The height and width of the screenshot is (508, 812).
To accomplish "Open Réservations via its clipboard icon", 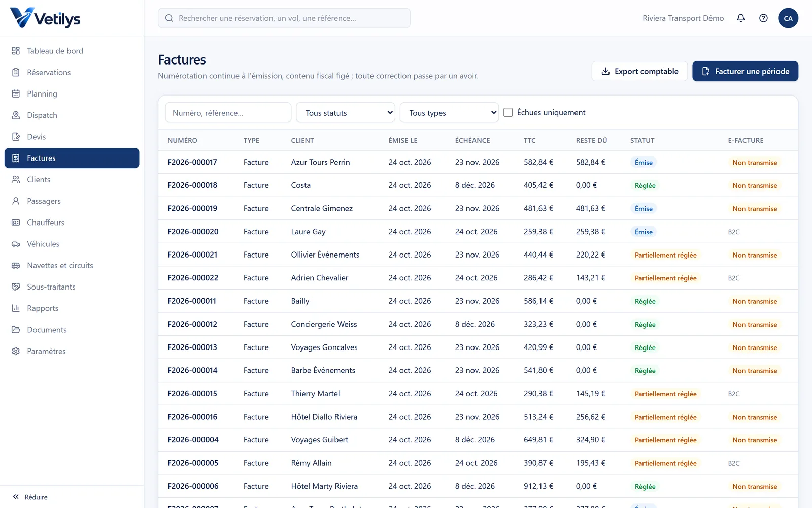I will pyautogui.click(x=16, y=72).
